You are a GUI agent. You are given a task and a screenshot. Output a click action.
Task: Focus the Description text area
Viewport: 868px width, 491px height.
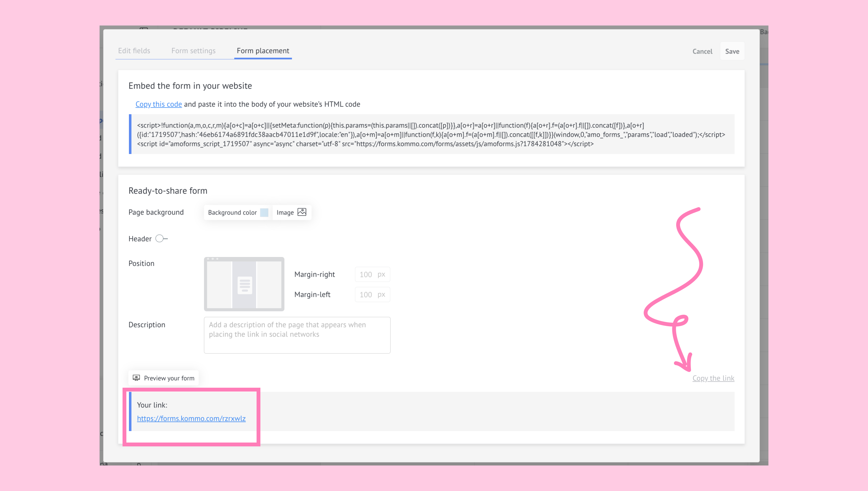[x=297, y=335]
